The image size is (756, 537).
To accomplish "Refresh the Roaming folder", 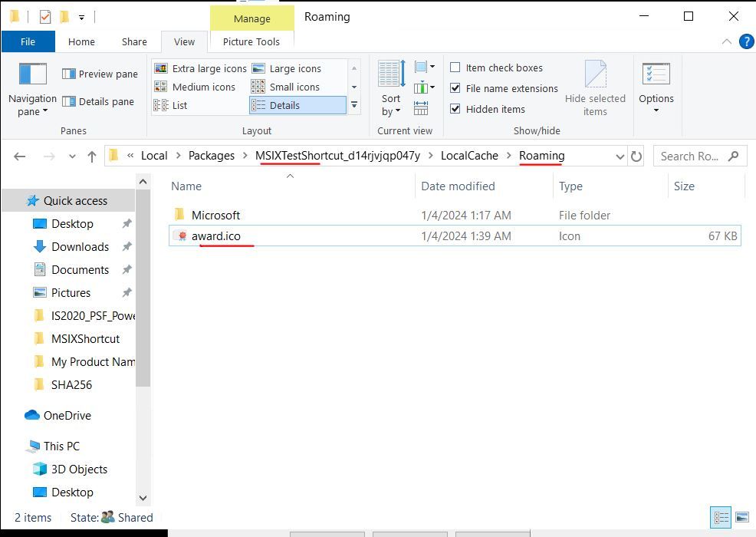I will pos(636,156).
